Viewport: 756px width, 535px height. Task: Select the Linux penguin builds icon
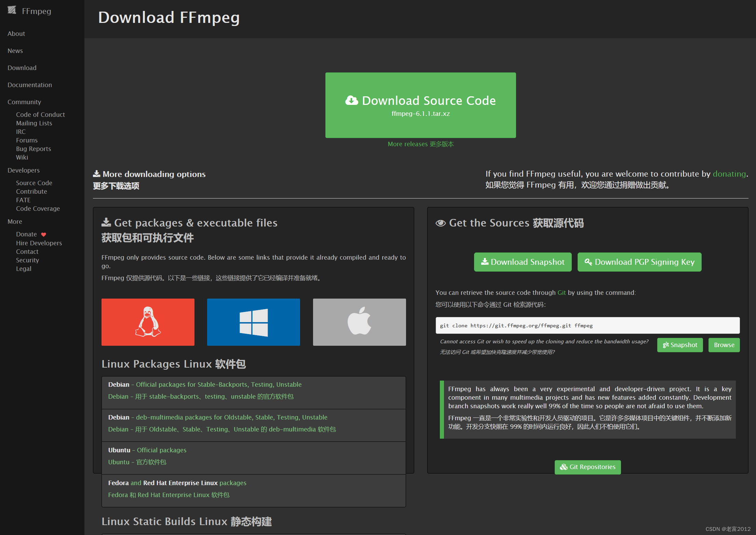pos(148,321)
